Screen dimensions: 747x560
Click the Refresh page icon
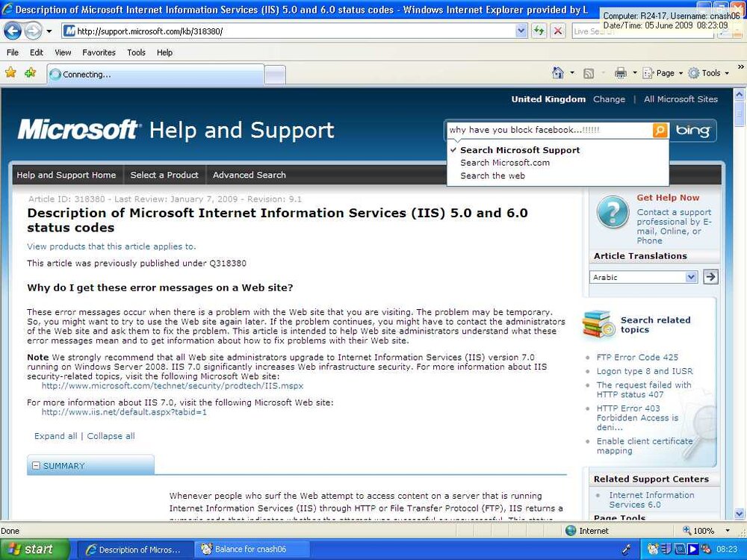[x=539, y=31]
